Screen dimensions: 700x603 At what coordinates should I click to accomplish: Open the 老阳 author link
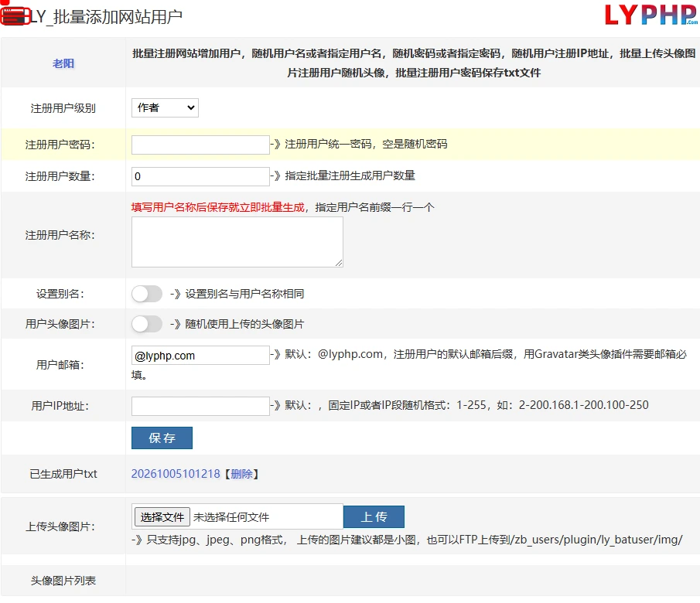tap(63, 63)
